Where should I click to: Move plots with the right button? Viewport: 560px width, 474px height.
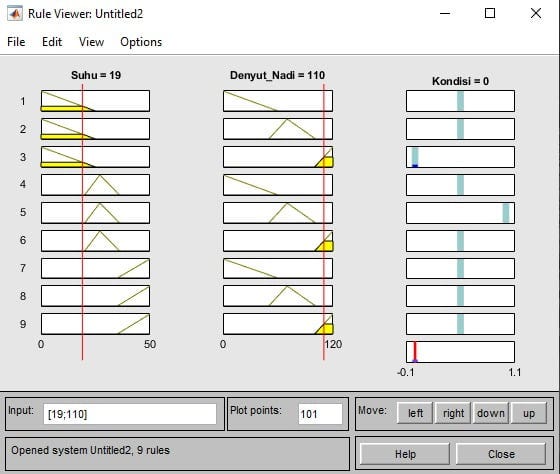coord(453,413)
